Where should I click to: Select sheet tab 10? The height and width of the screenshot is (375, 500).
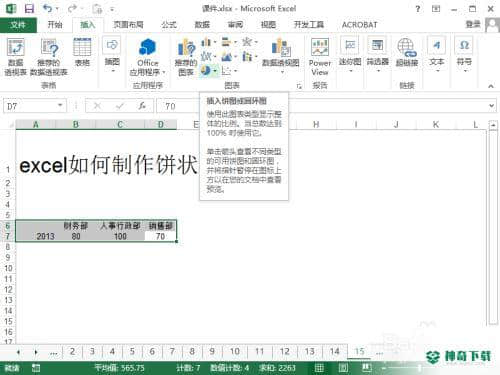click(235, 351)
